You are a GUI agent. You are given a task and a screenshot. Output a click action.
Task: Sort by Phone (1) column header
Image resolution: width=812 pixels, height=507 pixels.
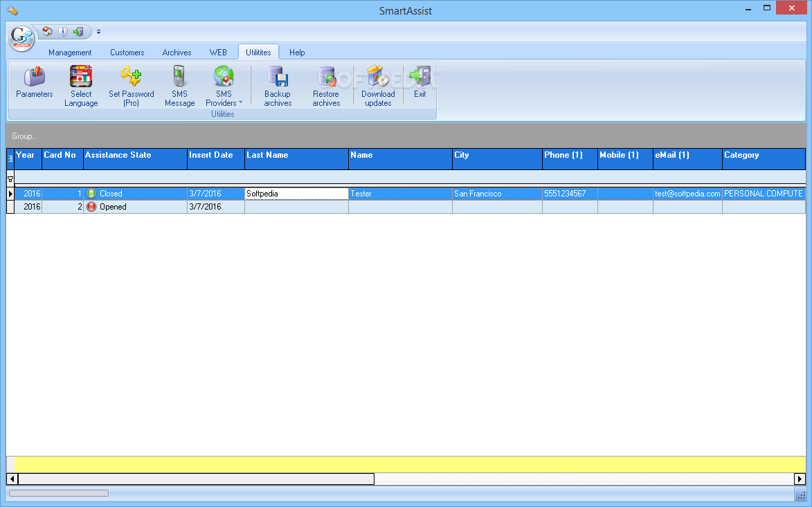point(570,159)
